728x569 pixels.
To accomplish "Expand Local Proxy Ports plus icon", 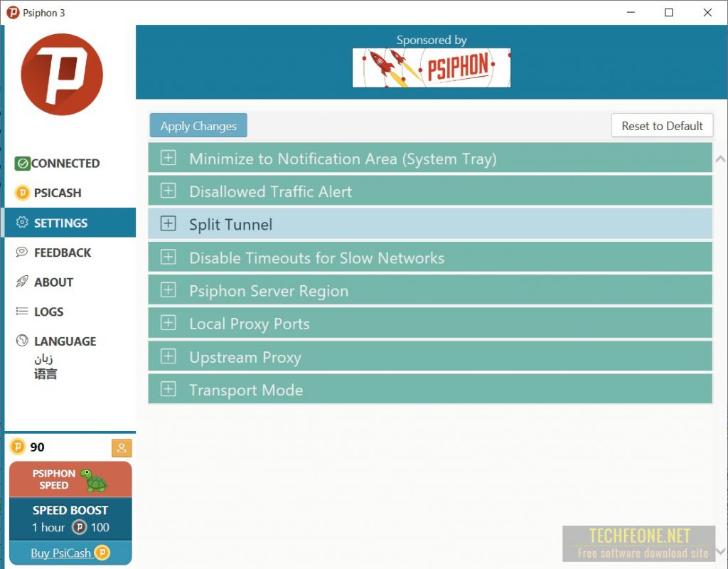I will click(x=168, y=323).
